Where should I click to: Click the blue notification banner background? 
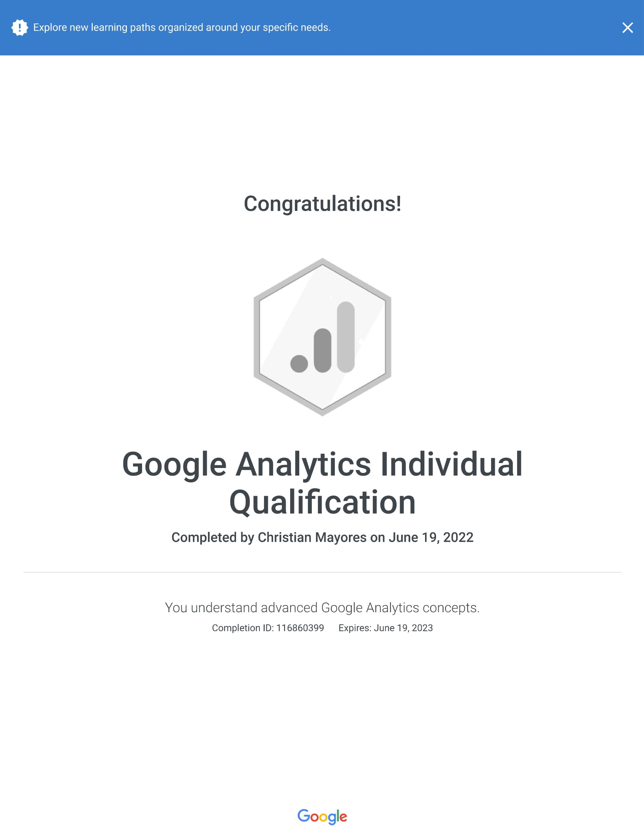tap(458, 27)
